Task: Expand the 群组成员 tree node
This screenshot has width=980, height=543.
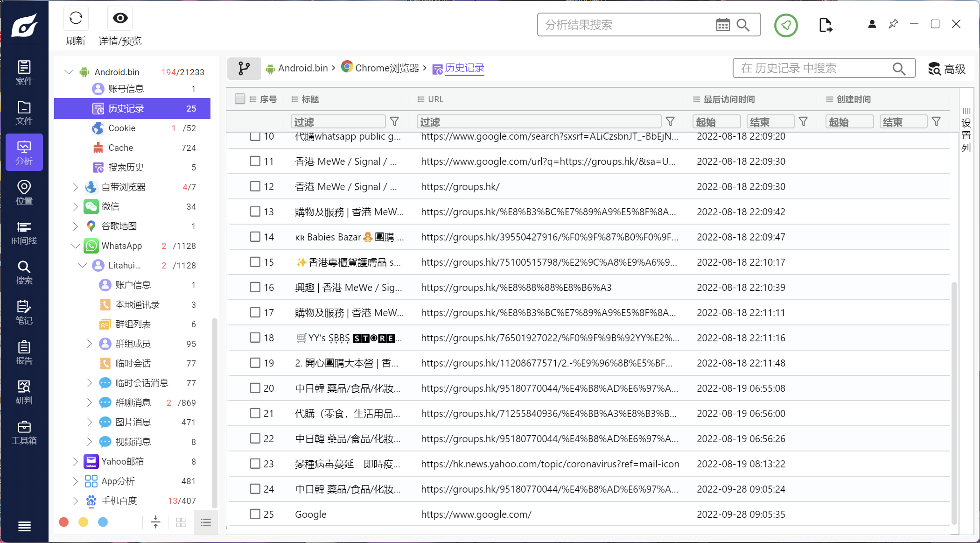Action: click(x=89, y=344)
